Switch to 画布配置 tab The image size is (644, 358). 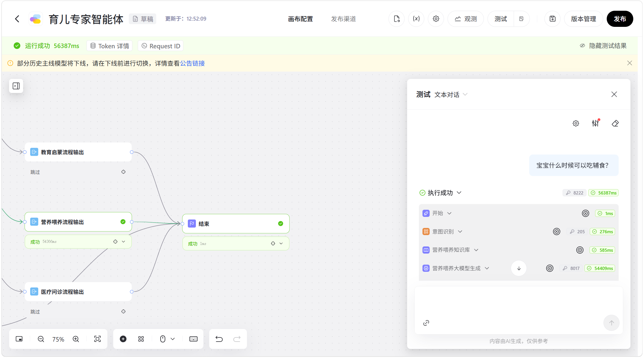(301, 19)
